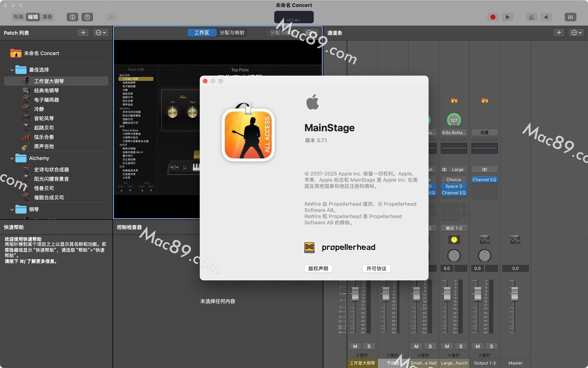
Task: Toggle the mixer channel strips icon
Action: 570,17
